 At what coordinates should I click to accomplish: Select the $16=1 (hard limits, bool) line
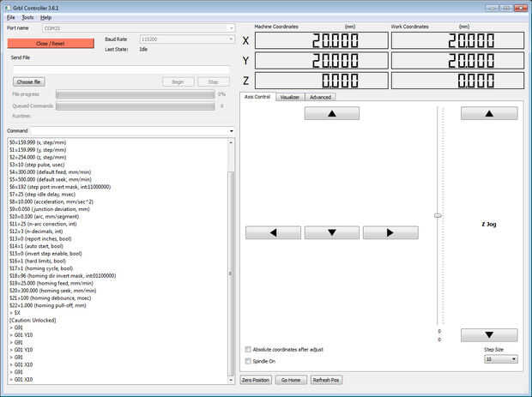pos(38,261)
